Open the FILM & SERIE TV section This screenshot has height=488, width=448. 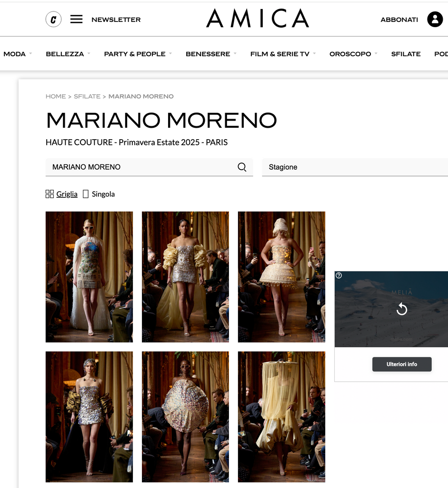[x=280, y=54]
